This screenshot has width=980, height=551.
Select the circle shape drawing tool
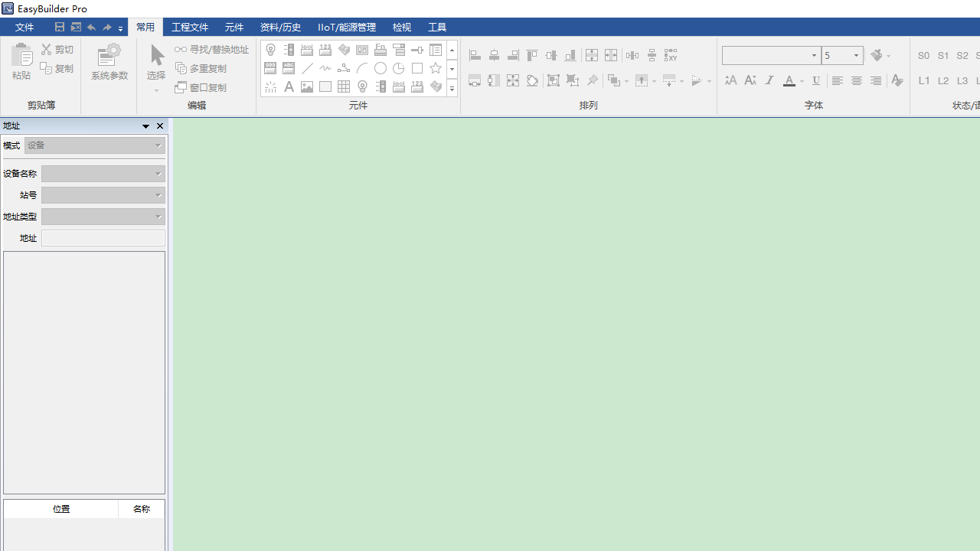(381, 68)
